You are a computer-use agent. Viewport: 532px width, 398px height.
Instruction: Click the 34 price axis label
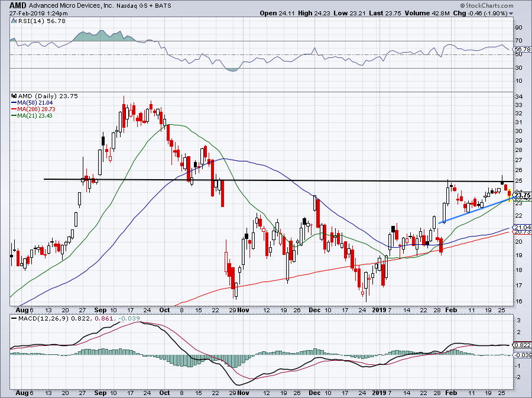click(x=519, y=97)
